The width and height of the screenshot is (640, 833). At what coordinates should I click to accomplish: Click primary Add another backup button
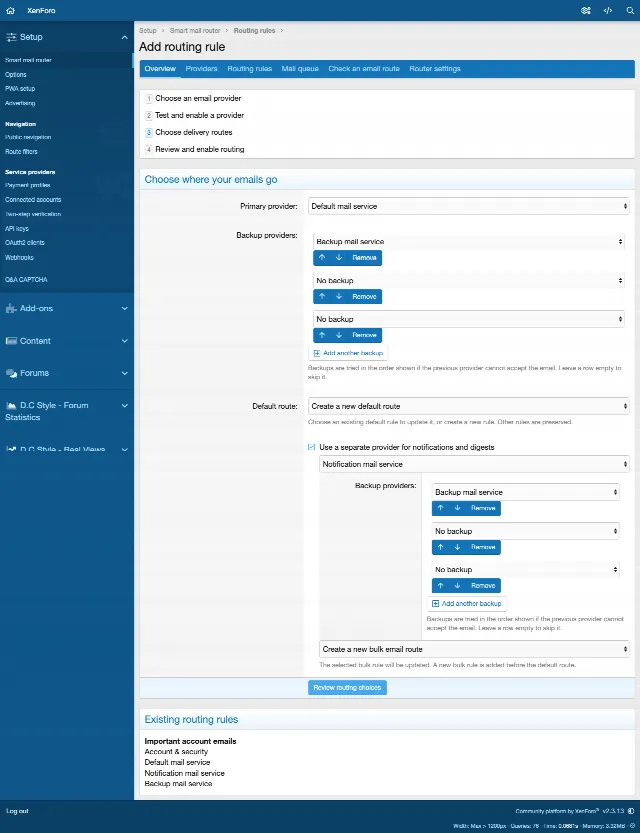pos(348,353)
